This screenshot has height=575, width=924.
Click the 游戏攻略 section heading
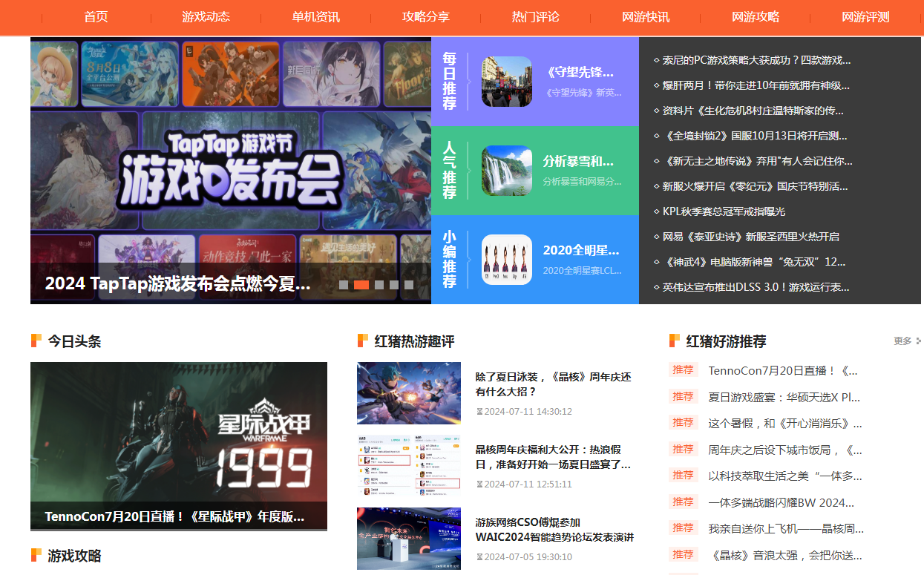pyautogui.click(x=74, y=556)
